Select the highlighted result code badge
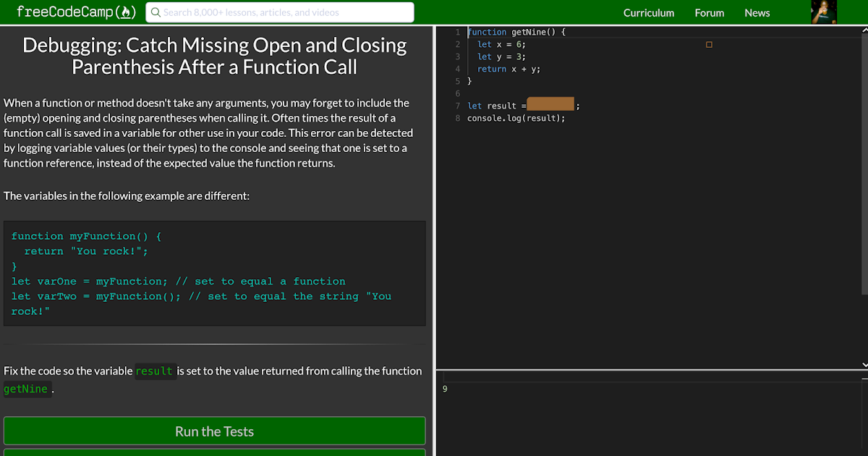 click(x=155, y=371)
